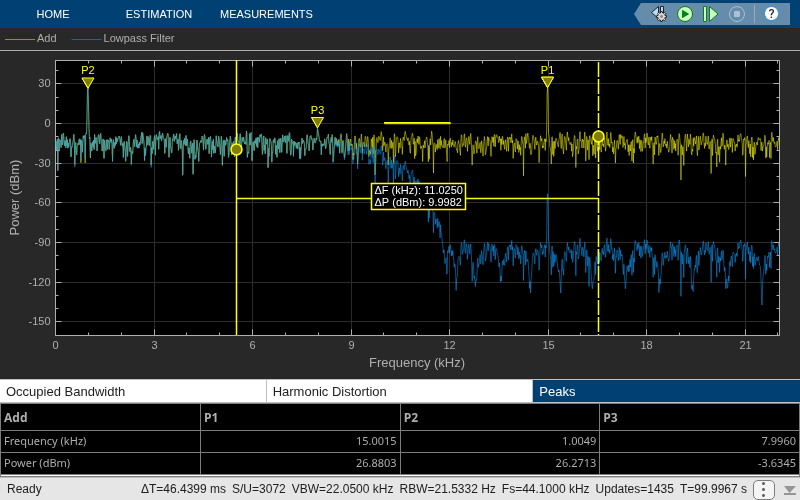Click the Frequency (kHz) x-axis label
This screenshot has width=800, height=500.
417,363
